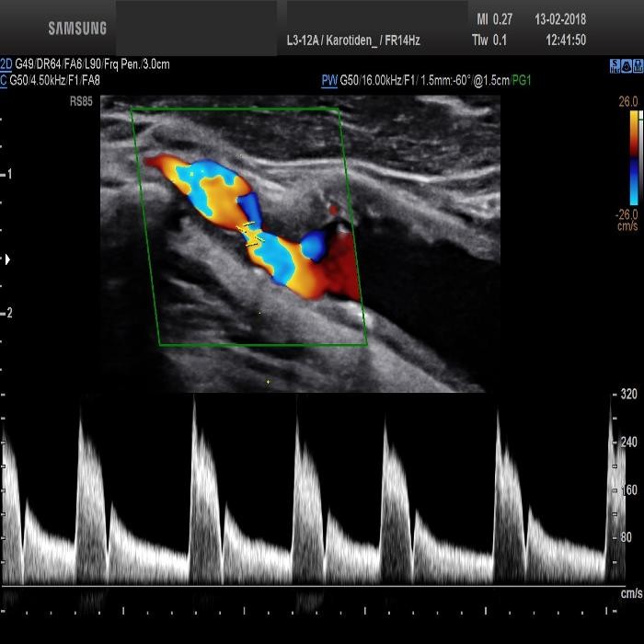Click the Doppler spectrum baseline
The width and height of the screenshot is (644, 644).
[x=304, y=584]
